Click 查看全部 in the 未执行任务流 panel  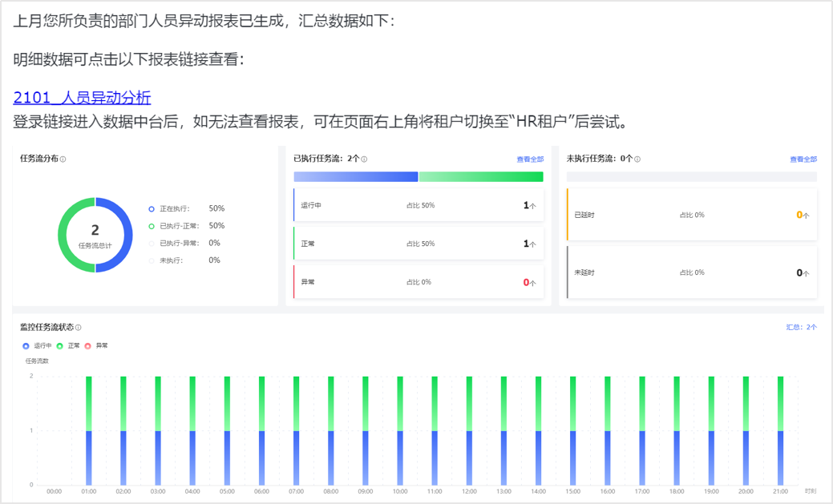(803, 159)
